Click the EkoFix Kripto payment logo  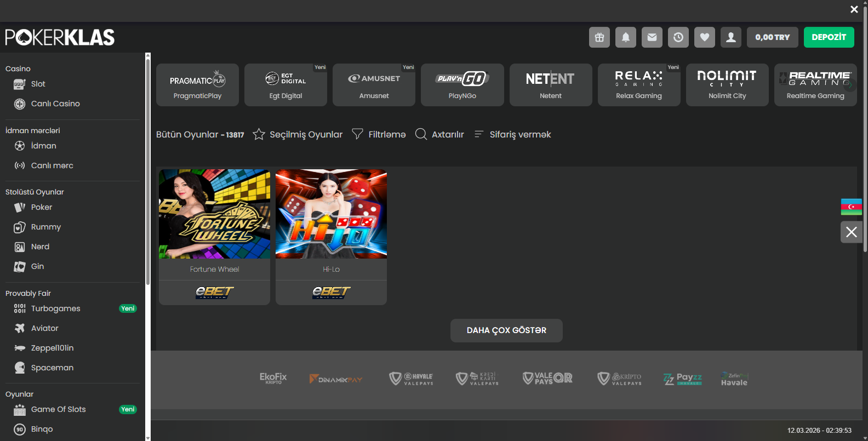click(273, 379)
